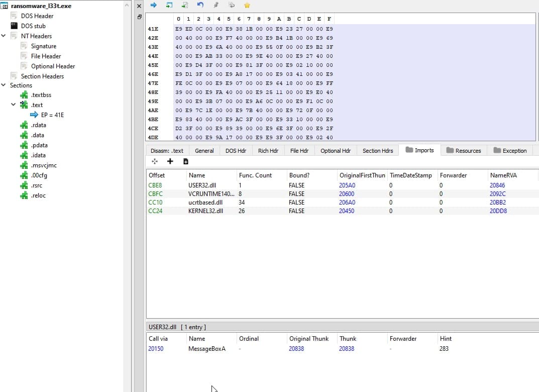
Task: Switch to the Resources tab
Action: pyautogui.click(x=463, y=150)
